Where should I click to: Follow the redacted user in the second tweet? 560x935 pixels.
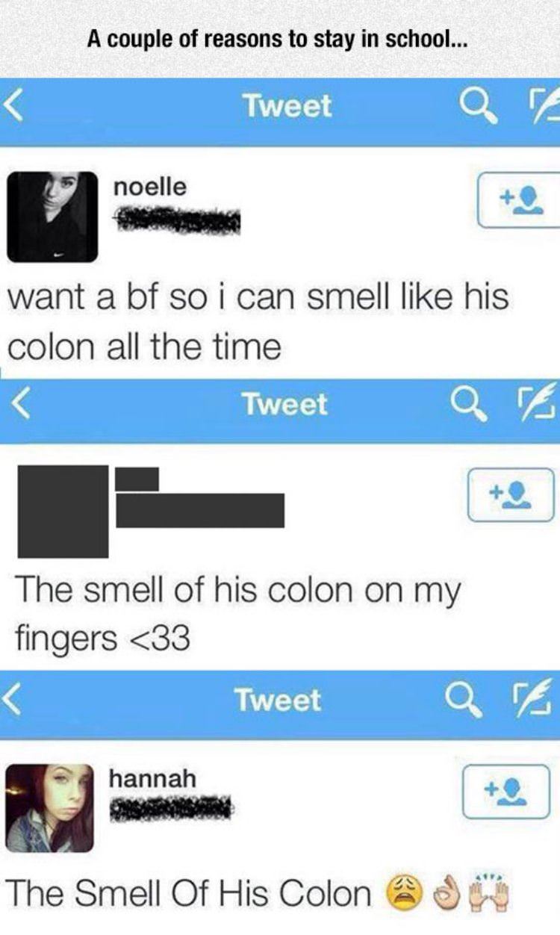pyautogui.click(x=511, y=494)
